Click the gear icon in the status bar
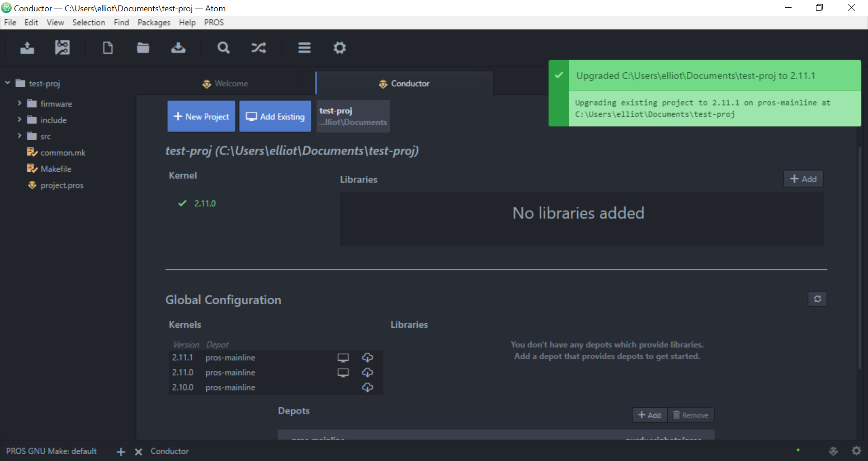Viewport: 868px width, 461px height. point(856,451)
